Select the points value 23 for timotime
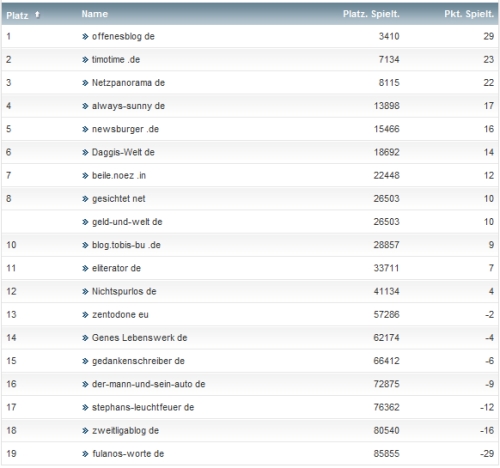 click(489, 60)
